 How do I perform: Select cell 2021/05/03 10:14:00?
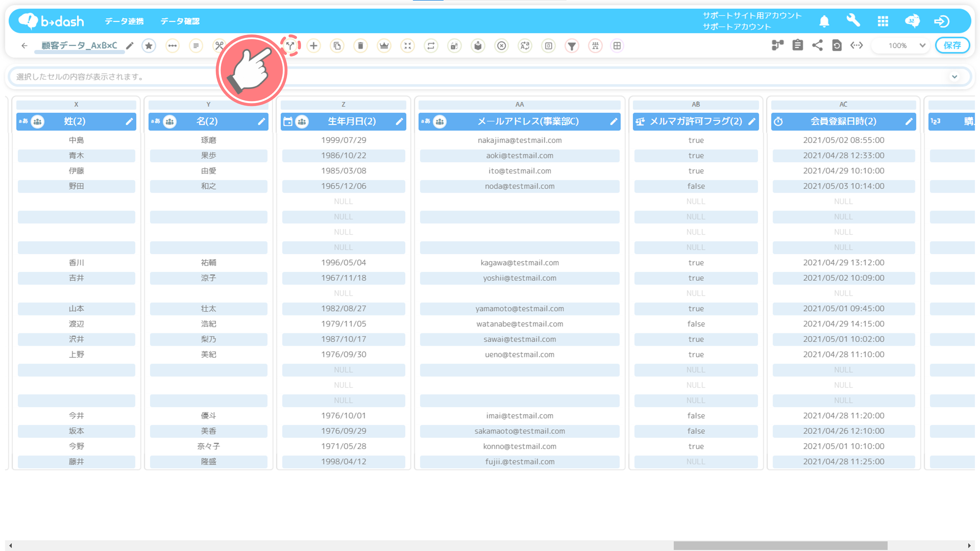[844, 186]
